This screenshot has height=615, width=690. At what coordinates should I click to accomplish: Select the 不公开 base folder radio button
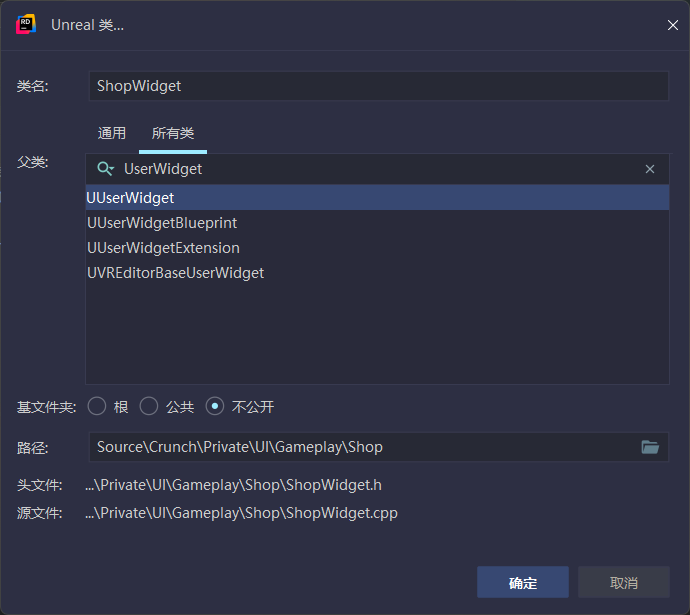tap(215, 406)
